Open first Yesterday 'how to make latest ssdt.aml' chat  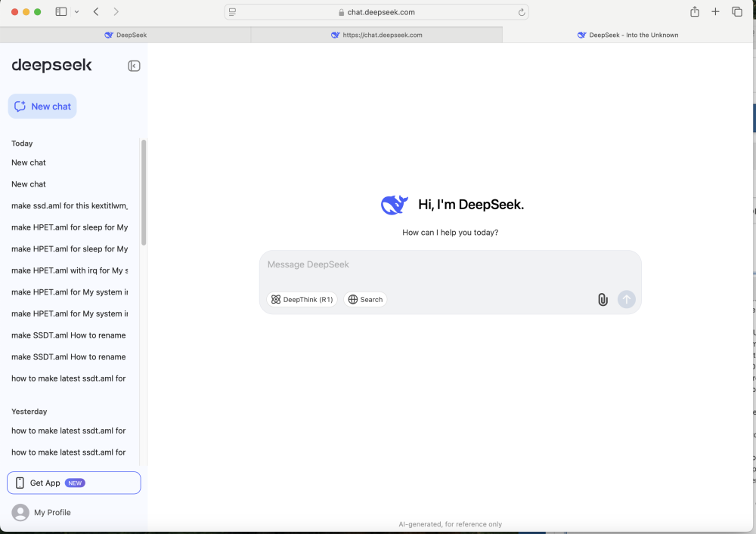pyautogui.click(x=70, y=431)
